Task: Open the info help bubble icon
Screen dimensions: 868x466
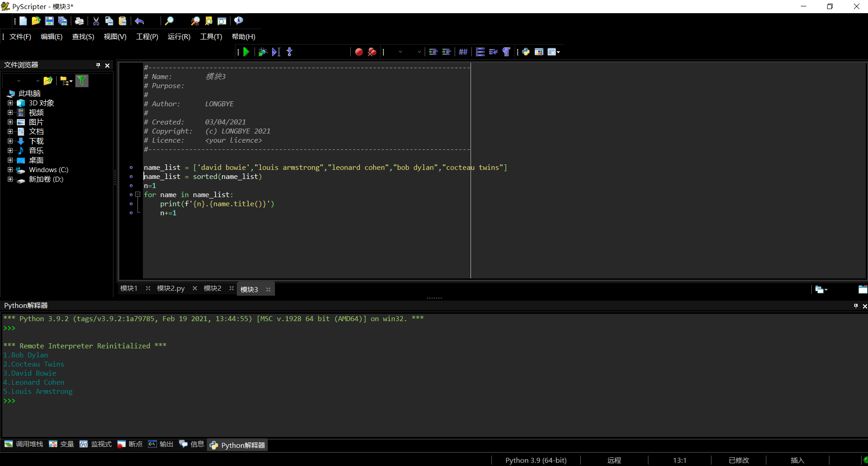Action: [x=239, y=21]
